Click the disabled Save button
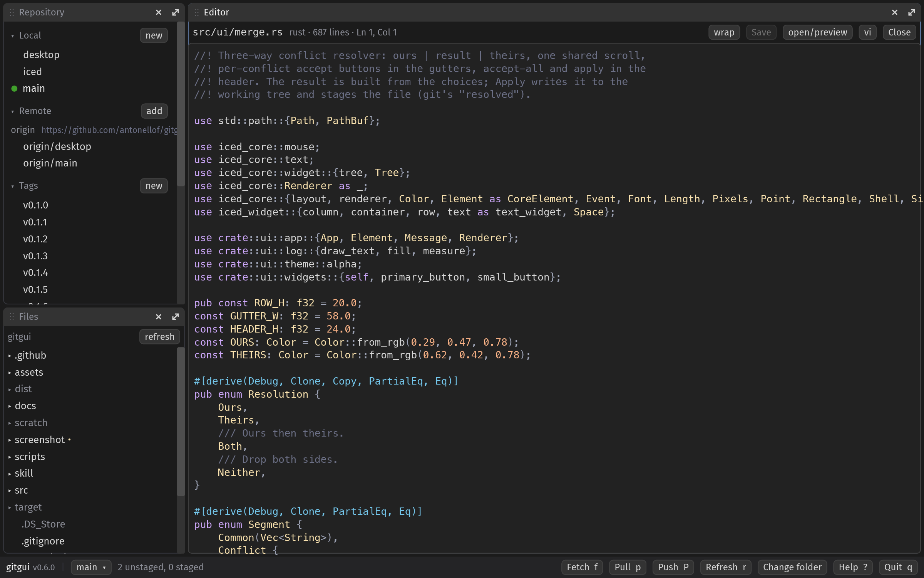924x578 pixels. click(x=761, y=32)
